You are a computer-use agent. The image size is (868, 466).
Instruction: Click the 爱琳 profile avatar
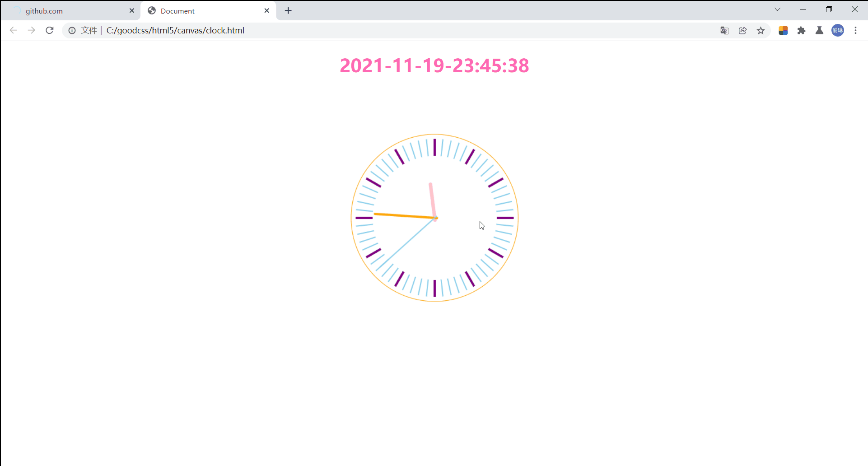pos(838,30)
